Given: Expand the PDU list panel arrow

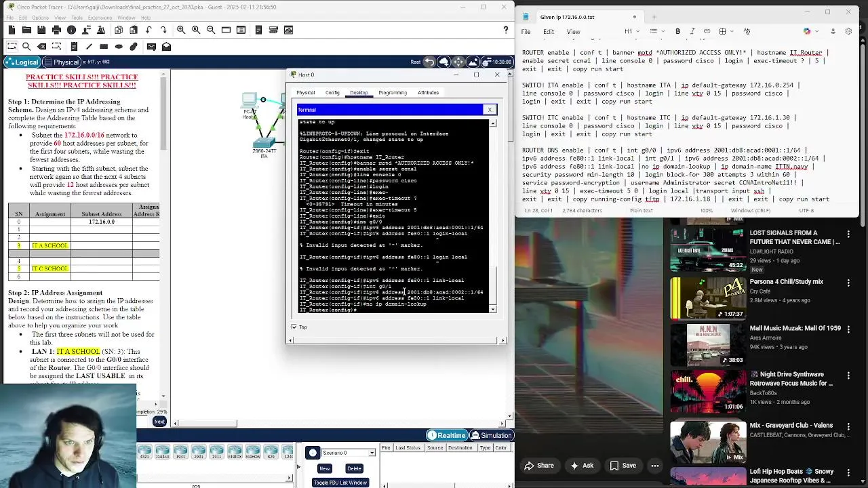Looking at the screenshot, I should coord(298,466).
